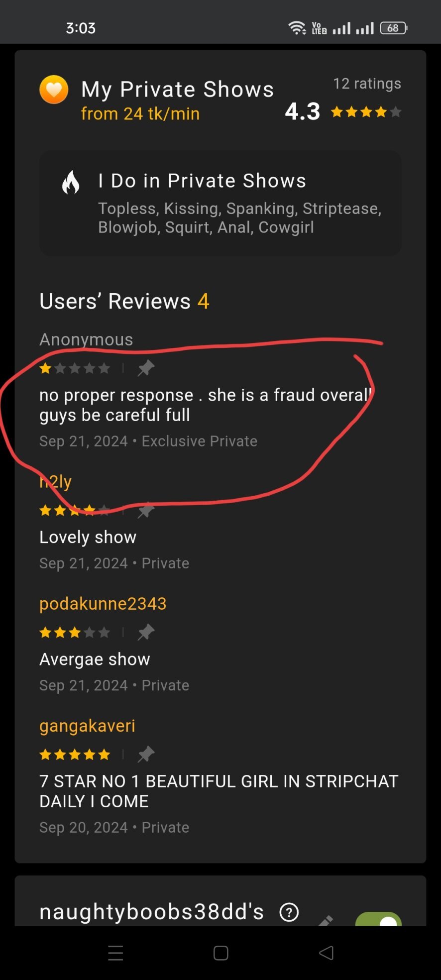This screenshot has width=441, height=980.
Task: Open gangakaveri user profile link
Action: (87, 726)
